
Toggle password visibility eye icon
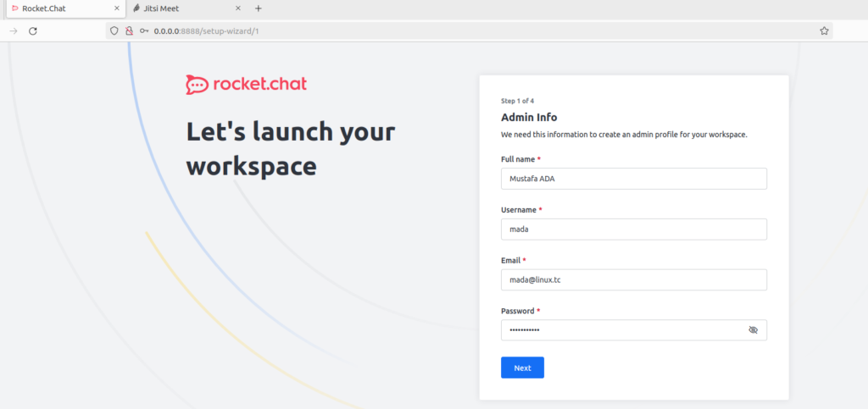pyautogui.click(x=753, y=330)
